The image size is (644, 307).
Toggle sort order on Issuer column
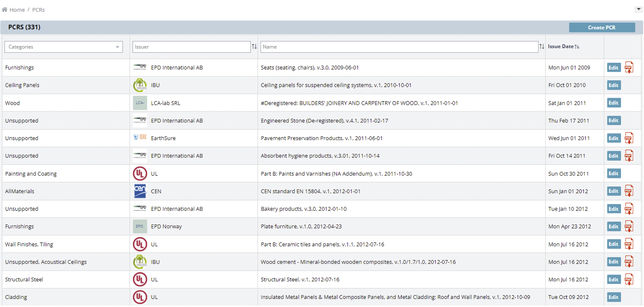point(254,47)
